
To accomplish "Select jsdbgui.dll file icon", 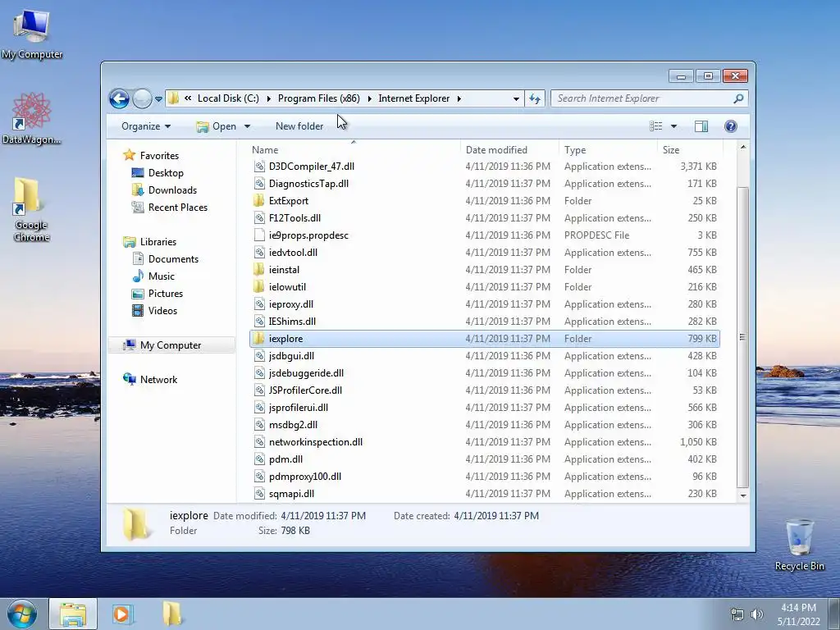I will (259, 356).
